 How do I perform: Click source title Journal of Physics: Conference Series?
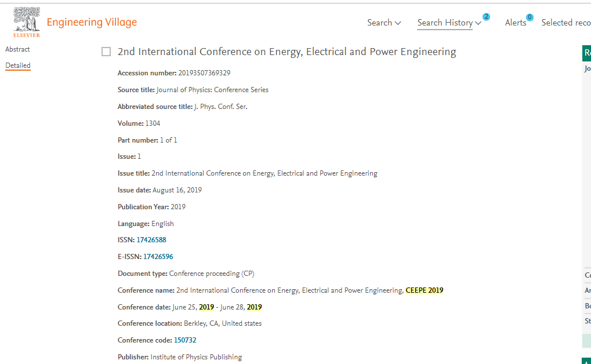click(x=212, y=90)
